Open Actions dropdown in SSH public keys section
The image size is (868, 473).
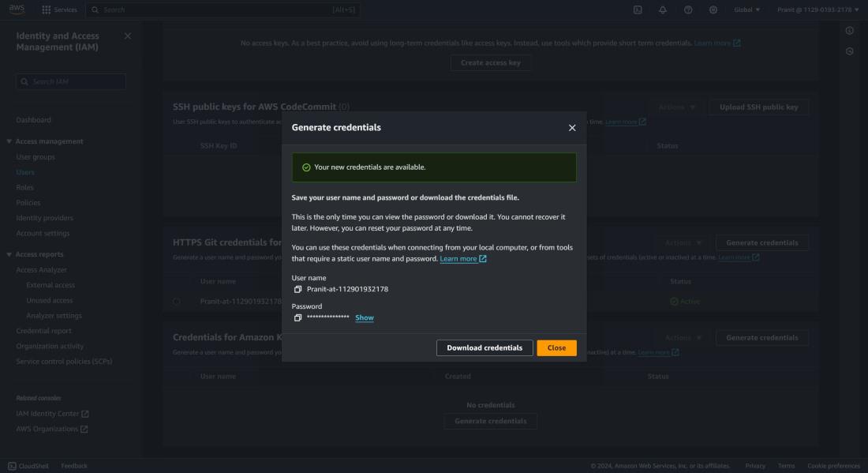(x=676, y=107)
